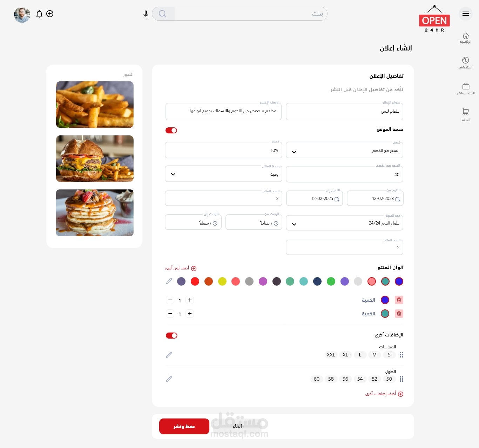Edit the المقاسات sizes row

tap(169, 355)
